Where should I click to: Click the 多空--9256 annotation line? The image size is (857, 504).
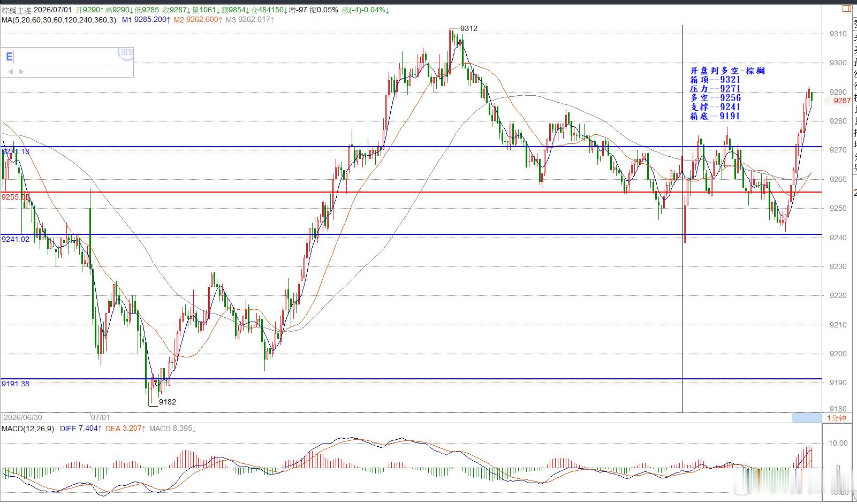point(715,98)
